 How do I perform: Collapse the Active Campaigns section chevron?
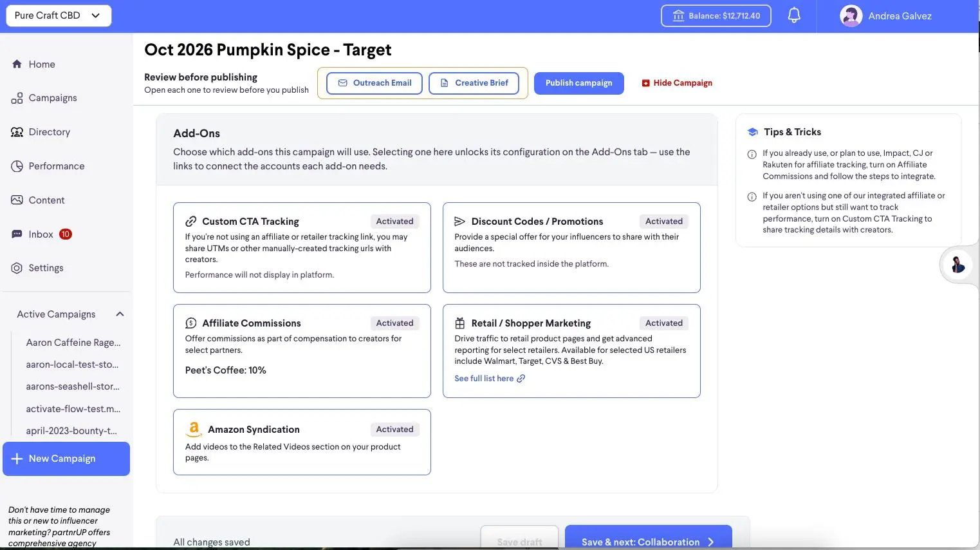coord(120,314)
